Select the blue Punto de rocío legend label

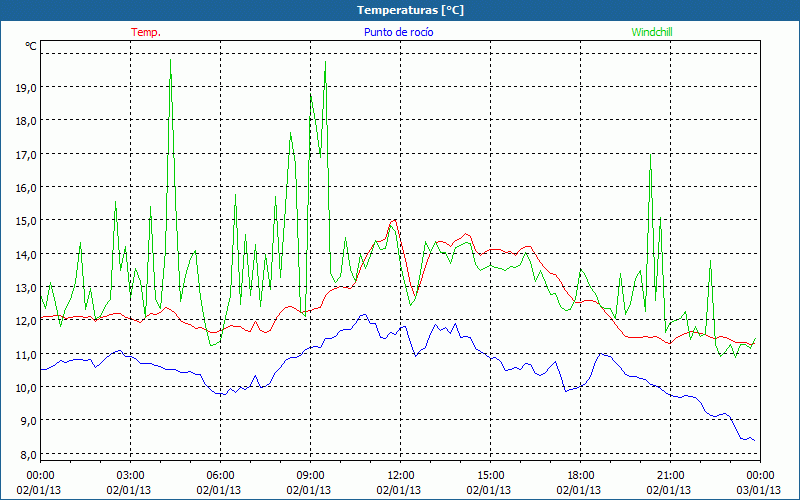click(x=398, y=32)
